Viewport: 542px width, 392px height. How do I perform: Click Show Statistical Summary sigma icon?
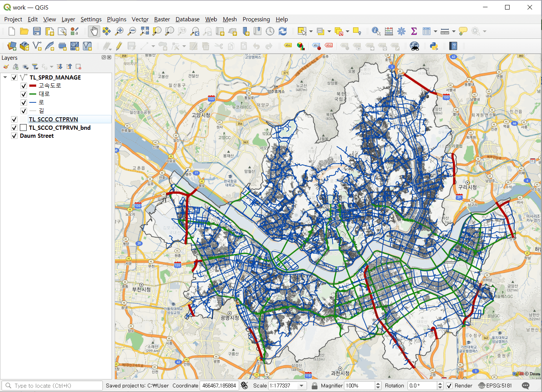414,31
